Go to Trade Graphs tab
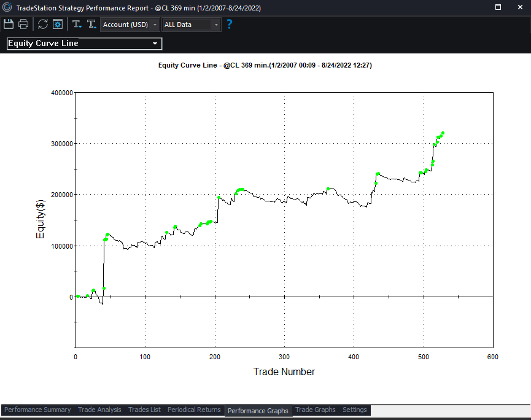Viewport: 531px width, 420px height. pos(316,410)
